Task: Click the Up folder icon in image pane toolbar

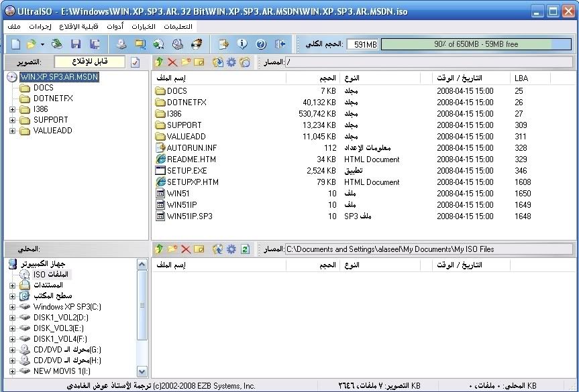Action: pos(159,62)
